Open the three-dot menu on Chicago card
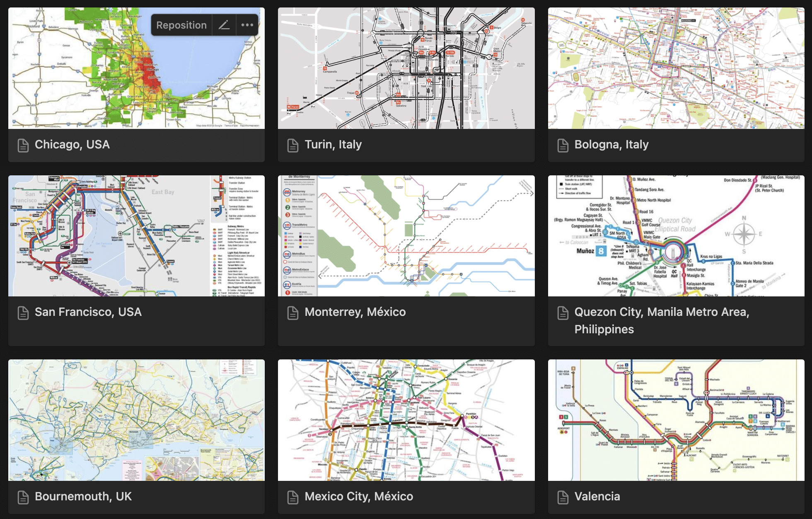The height and width of the screenshot is (519, 812). click(x=247, y=25)
